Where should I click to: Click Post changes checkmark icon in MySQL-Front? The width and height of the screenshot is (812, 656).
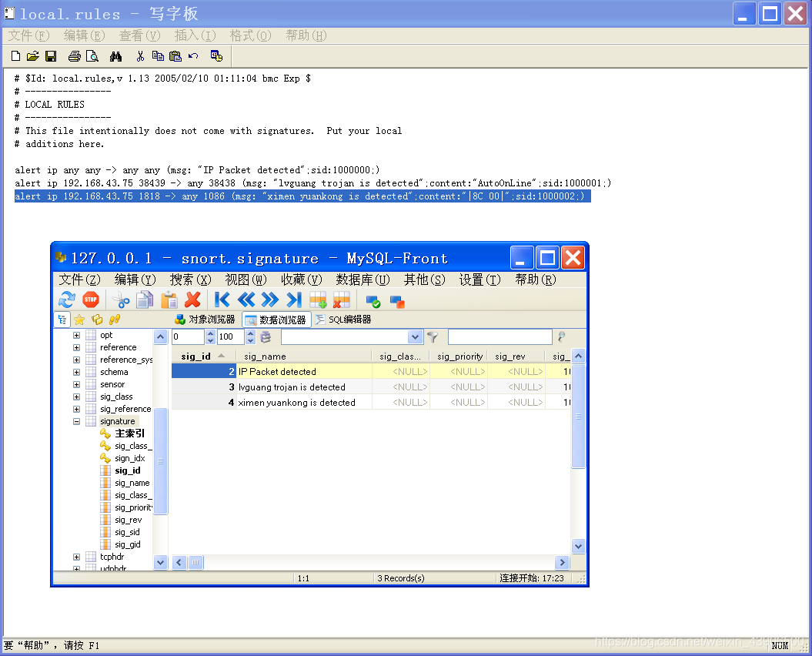[373, 301]
